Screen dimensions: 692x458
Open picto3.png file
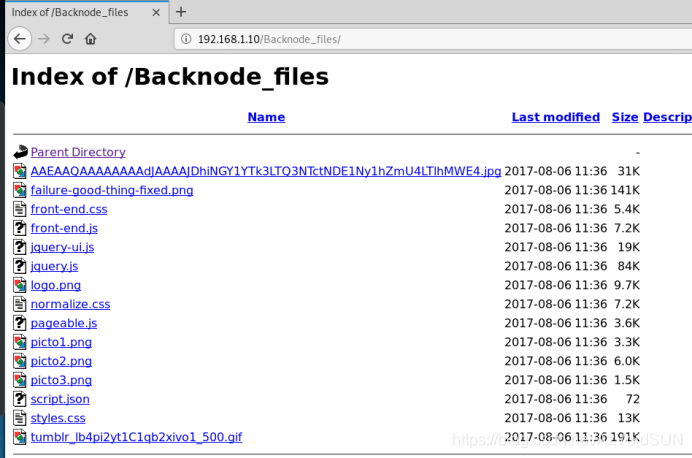(61, 380)
